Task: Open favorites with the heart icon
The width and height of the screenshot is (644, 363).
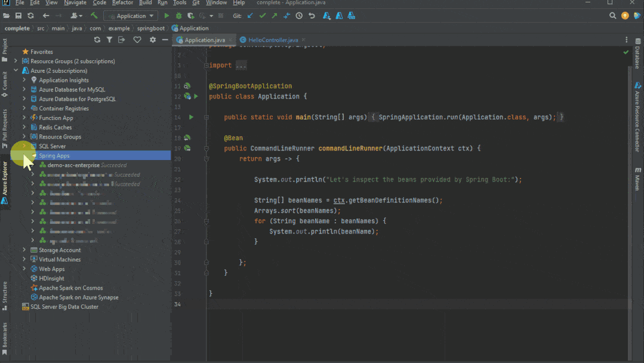Action: (x=137, y=39)
